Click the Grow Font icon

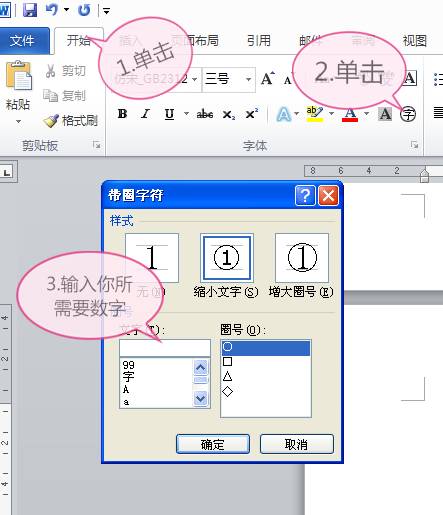tap(268, 79)
